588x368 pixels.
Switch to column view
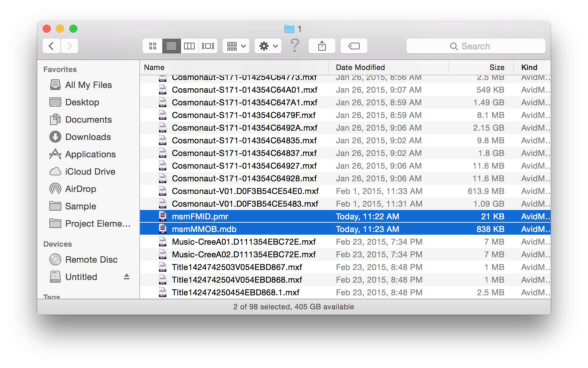pos(189,46)
